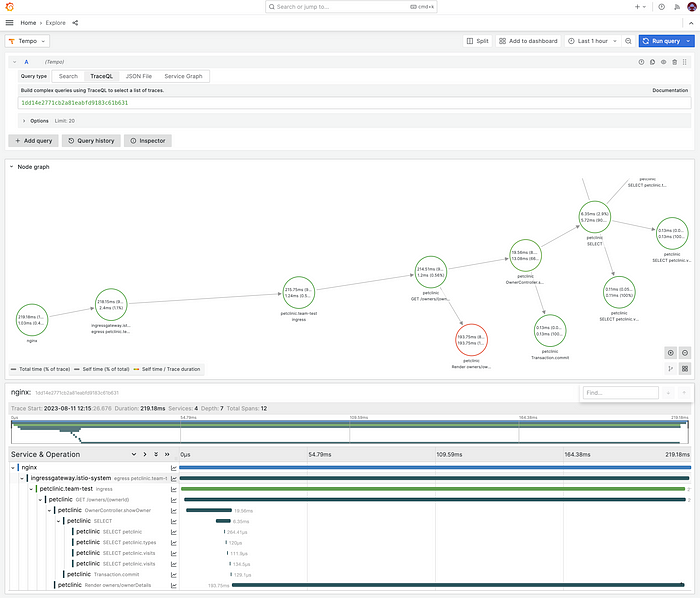Switch node graph to grid layout icon
700x598 pixels.
click(685, 369)
